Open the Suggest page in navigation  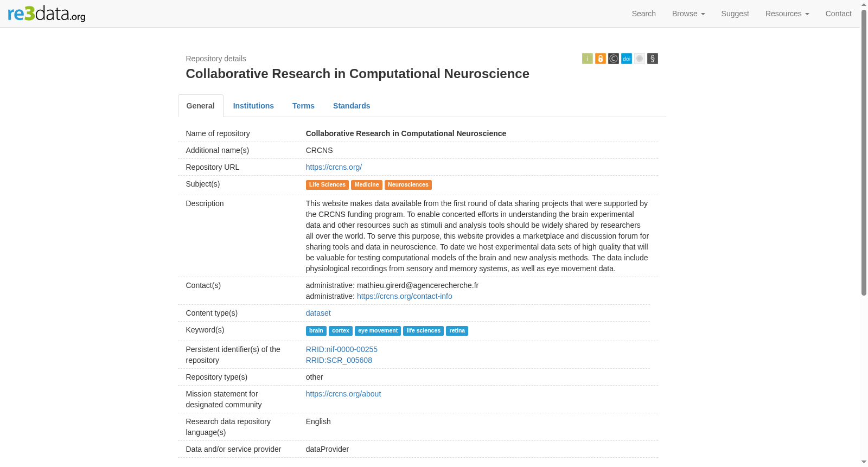click(735, 14)
